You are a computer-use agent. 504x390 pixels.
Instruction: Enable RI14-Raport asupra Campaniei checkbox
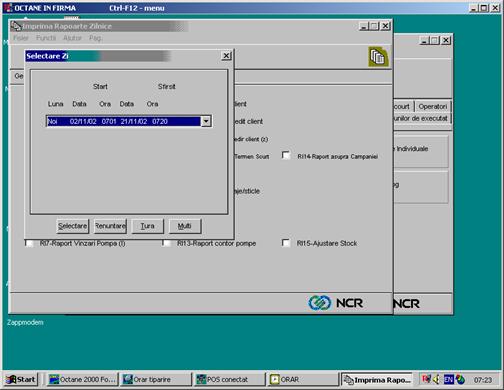pos(286,155)
